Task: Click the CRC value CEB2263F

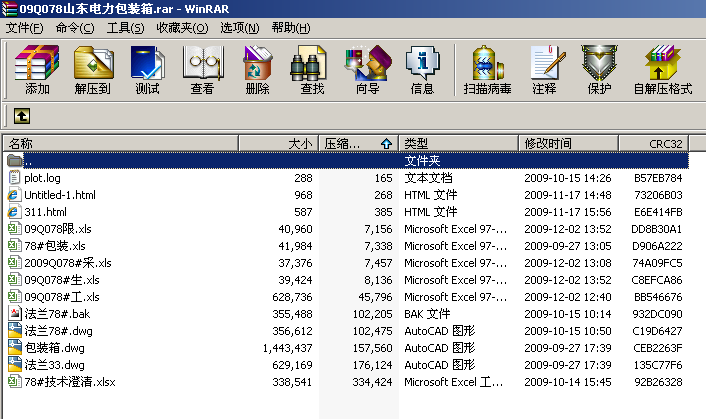Action: coord(658,348)
